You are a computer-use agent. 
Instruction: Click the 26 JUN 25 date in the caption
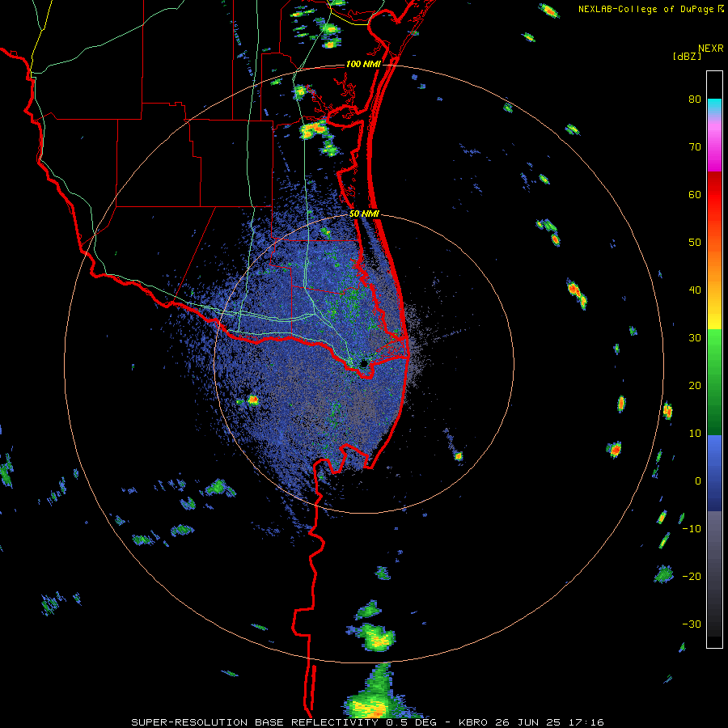[529, 722]
